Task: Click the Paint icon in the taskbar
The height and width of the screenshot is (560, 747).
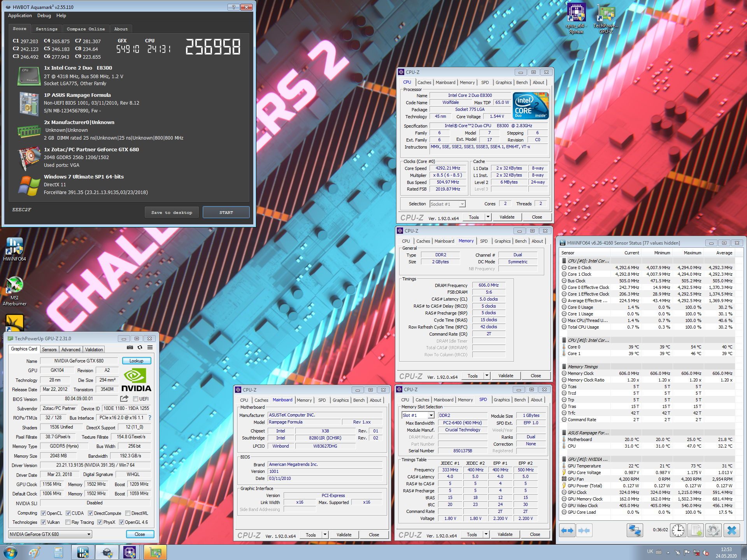Action: click(34, 552)
